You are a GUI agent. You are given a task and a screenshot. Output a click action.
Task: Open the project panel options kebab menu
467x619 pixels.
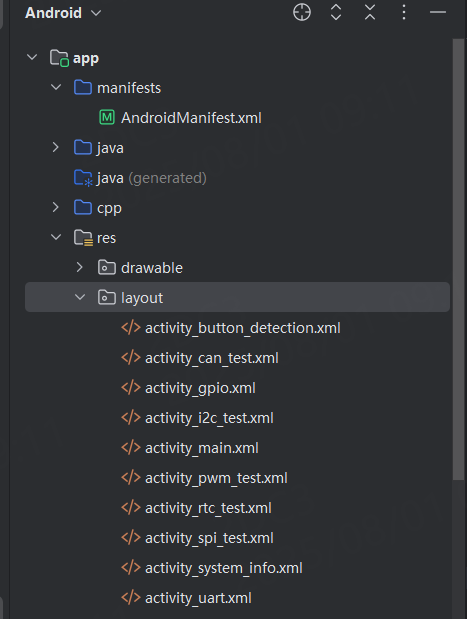pos(404,12)
